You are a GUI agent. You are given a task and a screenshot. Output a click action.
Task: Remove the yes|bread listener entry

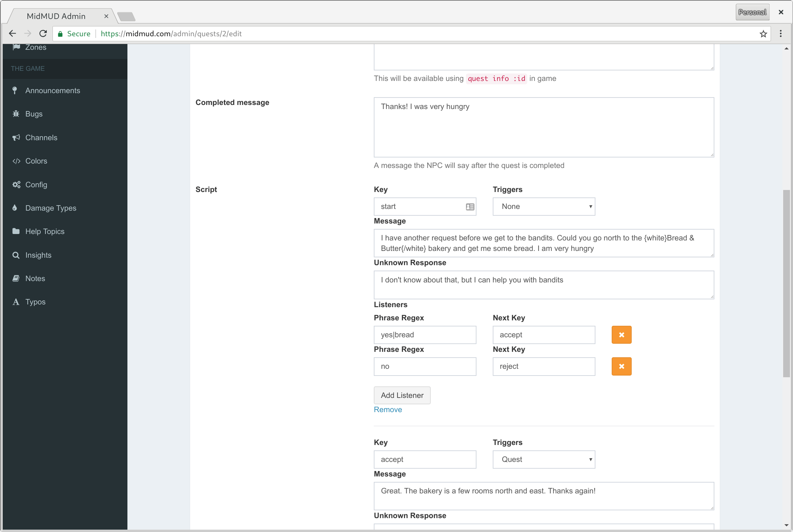pos(621,334)
